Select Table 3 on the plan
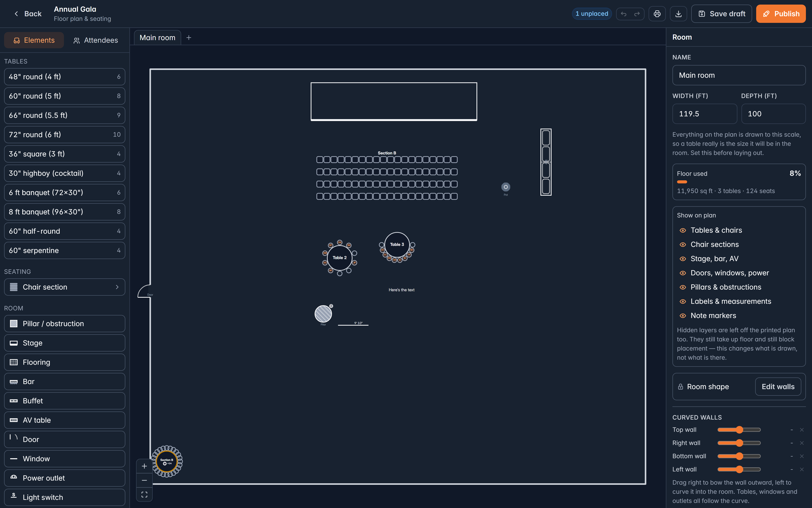The height and width of the screenshot is (508, 812). tap(397, 245)
